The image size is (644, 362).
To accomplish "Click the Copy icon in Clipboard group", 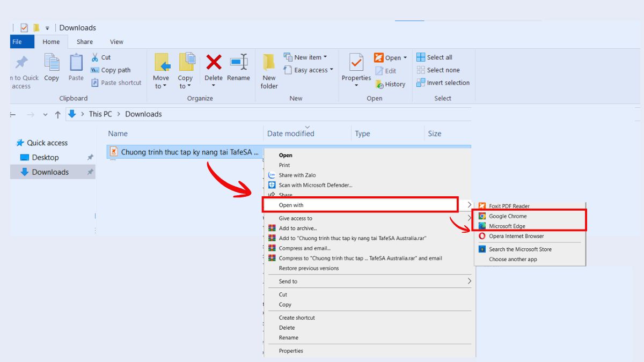I will 52,63.
